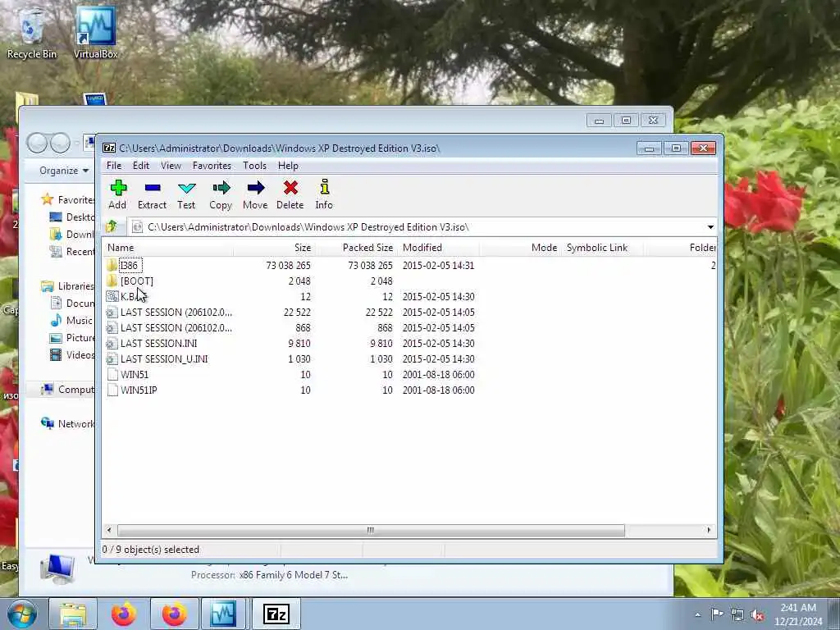Click the Action Center flag icon
This screenshot has height=630, width=840.
(717, 614)
